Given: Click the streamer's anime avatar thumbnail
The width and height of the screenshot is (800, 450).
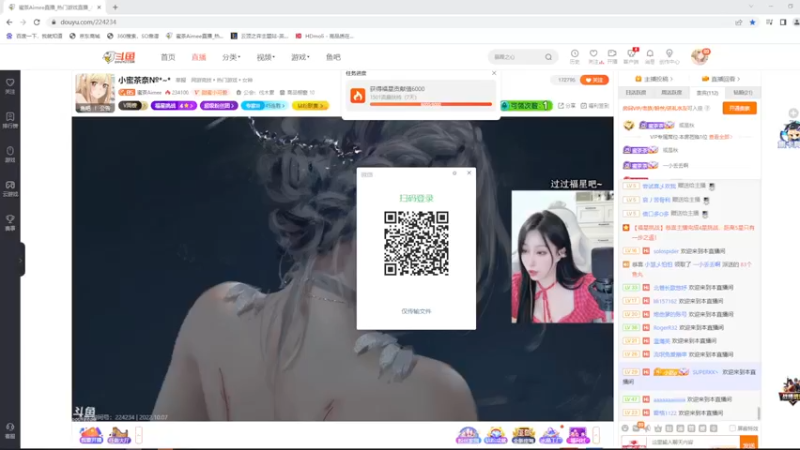Looking at the screenshot, I should (95, 92).
